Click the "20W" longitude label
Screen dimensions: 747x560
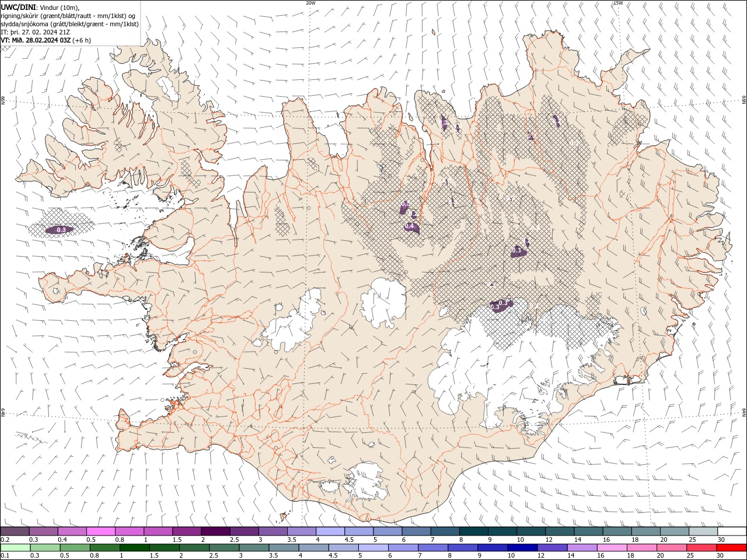click(x=310, y=3)
